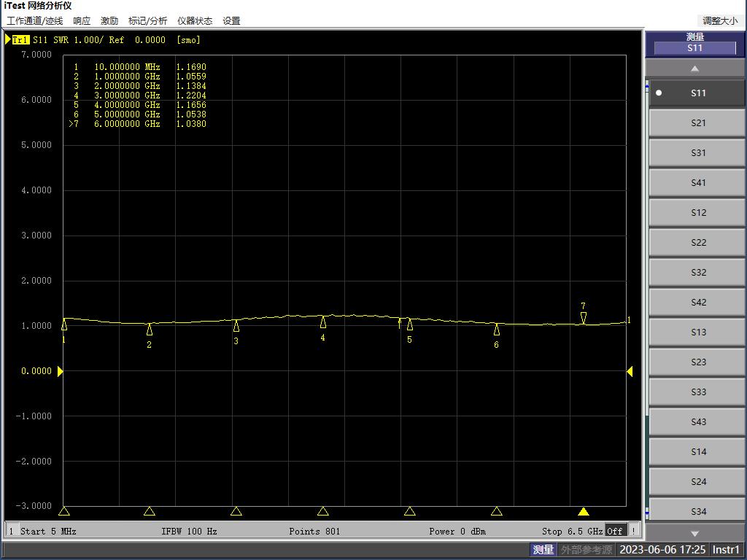Click marker 4 triangle on the trace
Screen dimensions: 747x560
point(323,322)
